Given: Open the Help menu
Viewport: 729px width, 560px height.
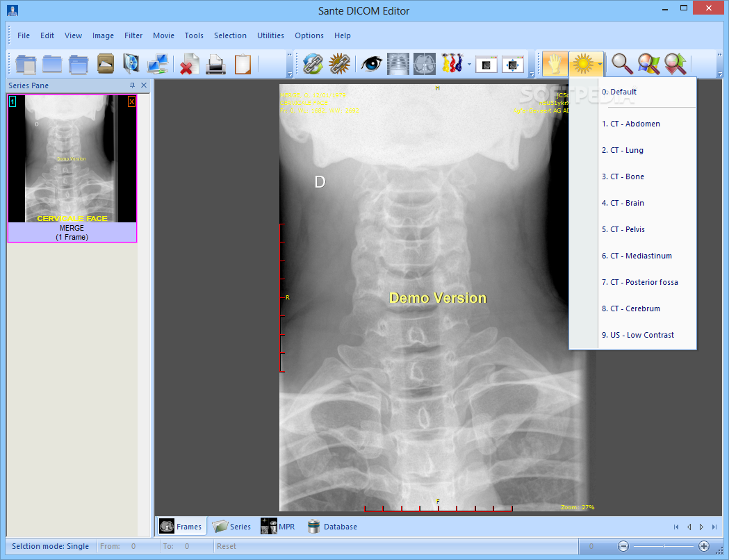Looking at the screenshot, I should click(342, 35).
